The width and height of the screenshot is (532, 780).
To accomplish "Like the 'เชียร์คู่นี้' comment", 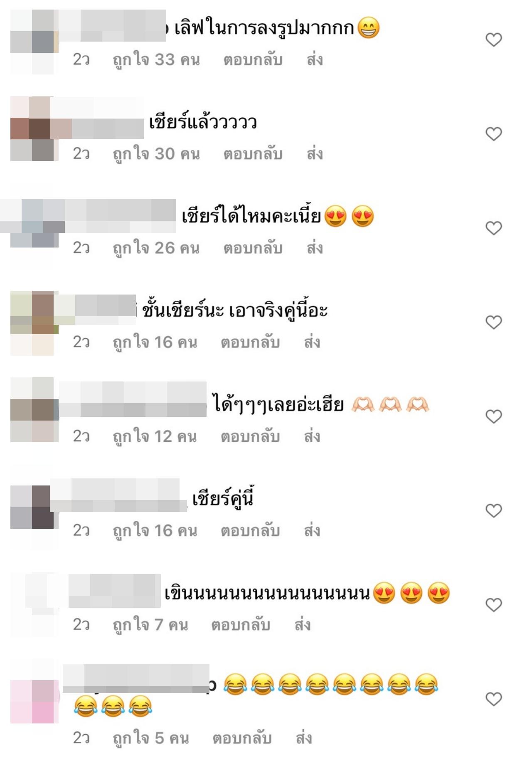I will click(x=494, y=510).
